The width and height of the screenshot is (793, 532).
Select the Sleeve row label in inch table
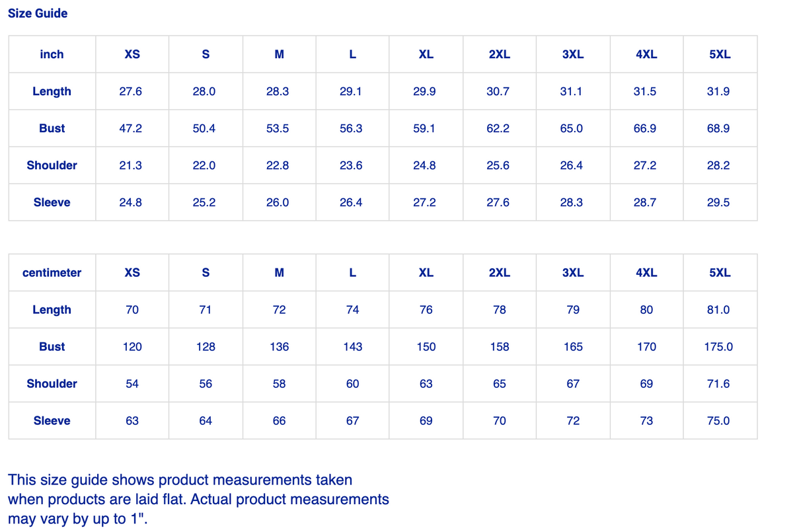pyautogui.click(x=52, y=202)
